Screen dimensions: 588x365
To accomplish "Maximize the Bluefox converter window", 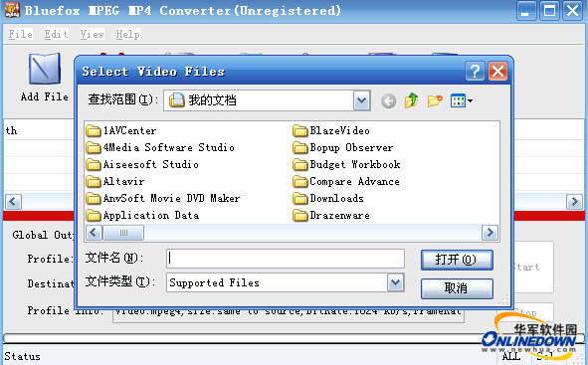I will [x=549, y=11].
